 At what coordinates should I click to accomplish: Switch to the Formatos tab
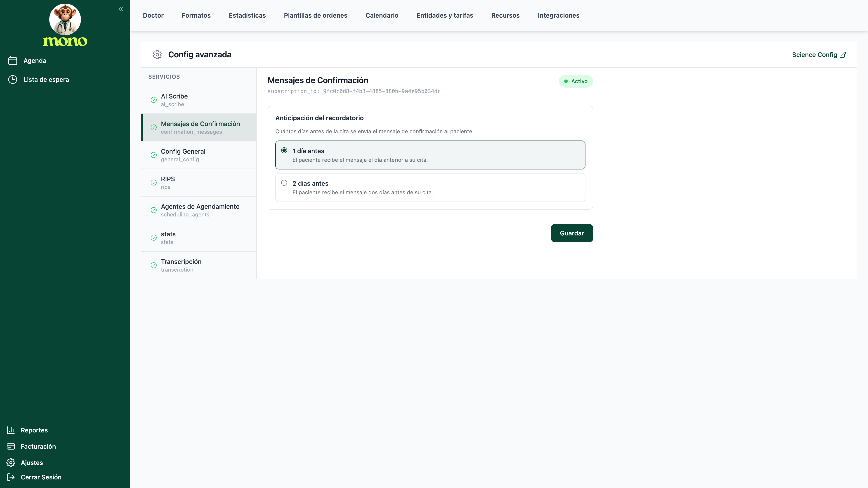(196, 16)
